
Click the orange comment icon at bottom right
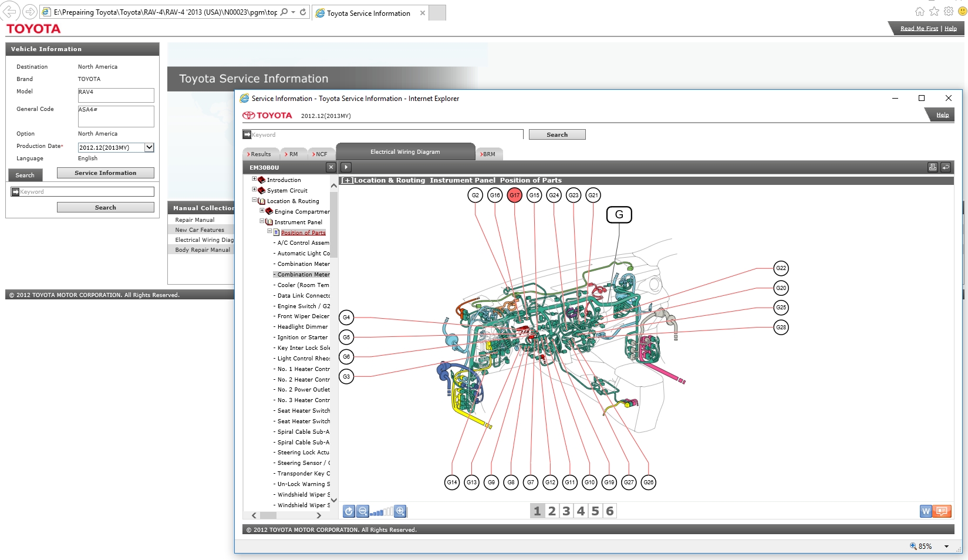[942, 511]
